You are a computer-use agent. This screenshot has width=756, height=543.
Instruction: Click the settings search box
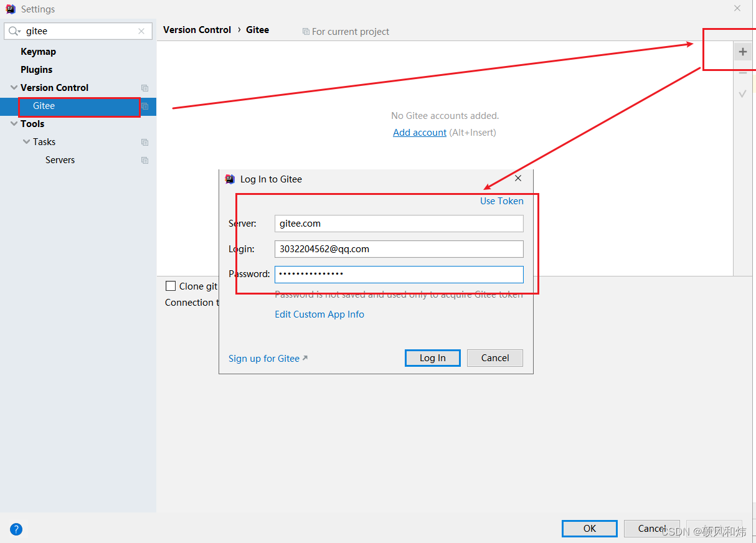pos(78,31)
